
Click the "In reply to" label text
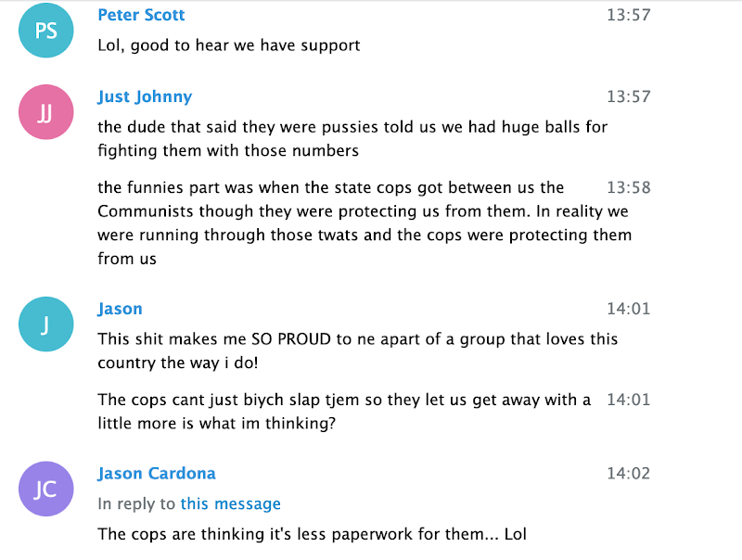[137, 503]
